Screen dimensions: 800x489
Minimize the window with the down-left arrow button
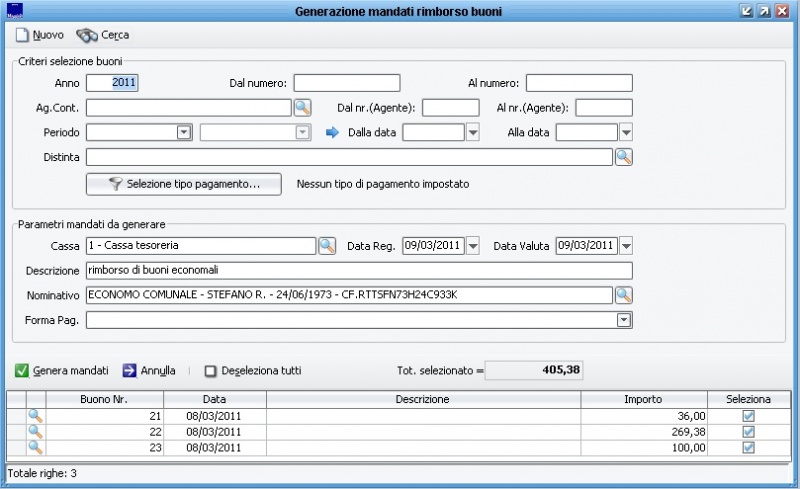tap(746, 11)
